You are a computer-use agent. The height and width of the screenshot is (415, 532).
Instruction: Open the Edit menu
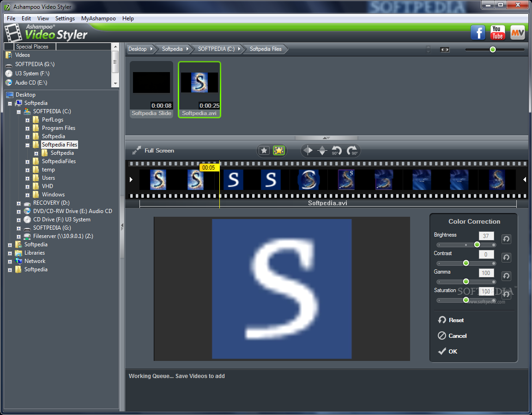(x=26, y=18)
